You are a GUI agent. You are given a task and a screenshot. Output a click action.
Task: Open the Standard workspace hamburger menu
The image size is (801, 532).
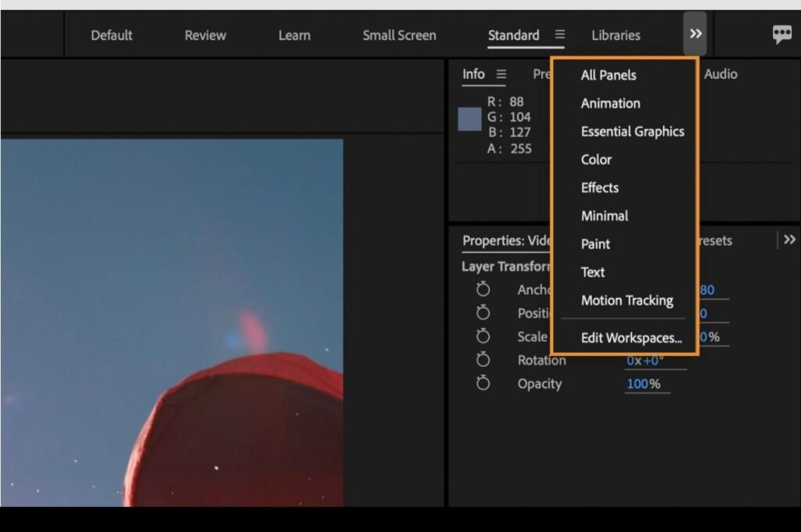click(559, 35)
